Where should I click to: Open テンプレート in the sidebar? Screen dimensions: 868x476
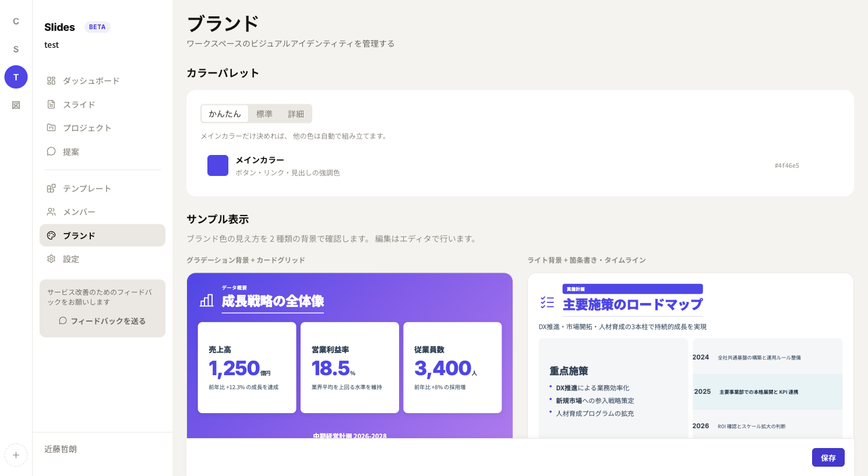(103, 188)
